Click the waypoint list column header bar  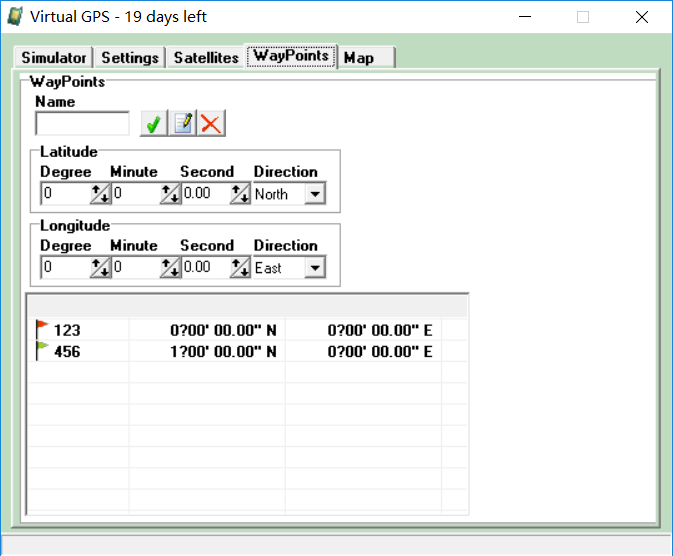tap(248, 307)
